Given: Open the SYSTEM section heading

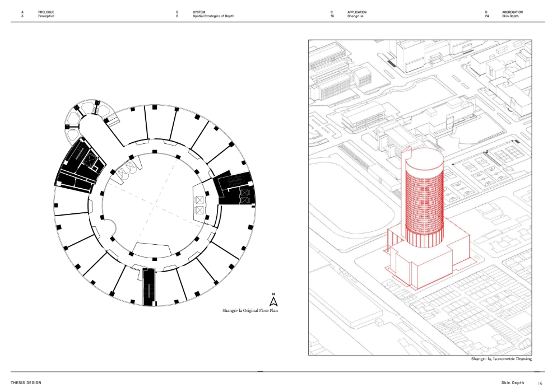Looking at the screenshot, I should tap(199, 12).
